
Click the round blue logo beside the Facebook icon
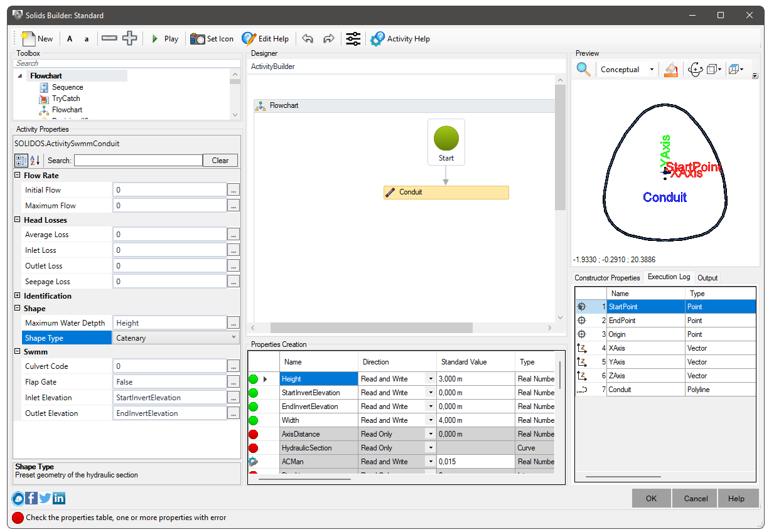tap(18, 499)
